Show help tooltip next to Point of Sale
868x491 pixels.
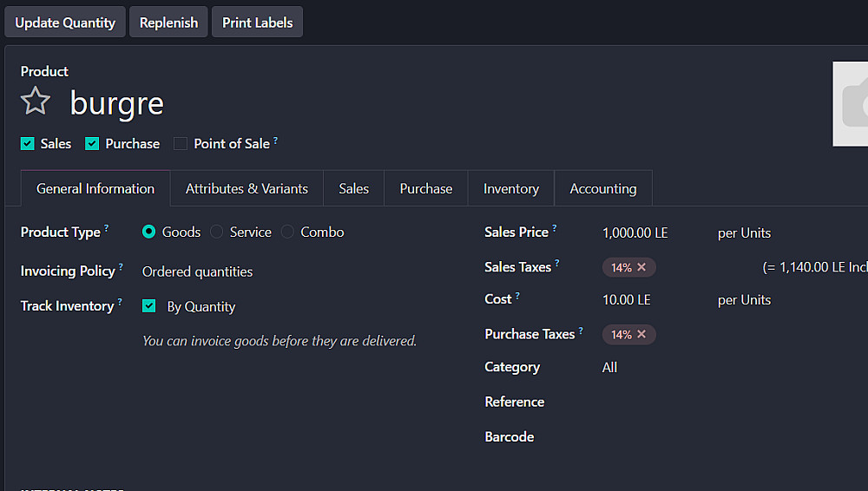[x=276, y=141]
